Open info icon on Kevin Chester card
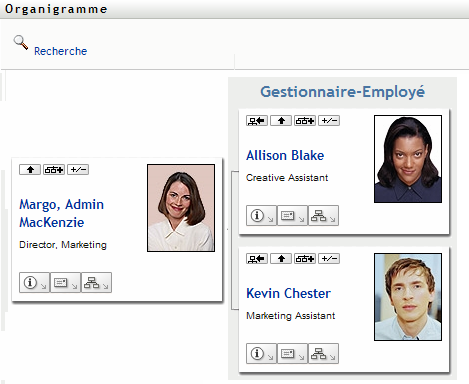Screen dimensions: 469x384 click(261, 354)
